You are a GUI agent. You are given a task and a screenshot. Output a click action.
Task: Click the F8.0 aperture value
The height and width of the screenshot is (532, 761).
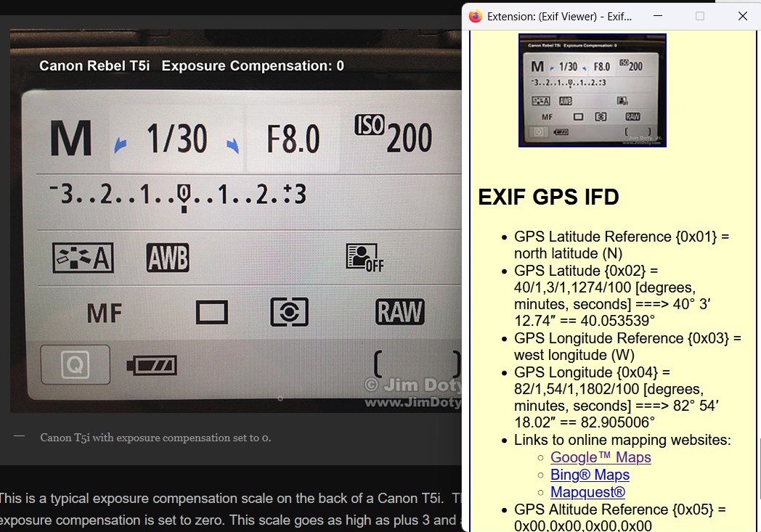293,139
